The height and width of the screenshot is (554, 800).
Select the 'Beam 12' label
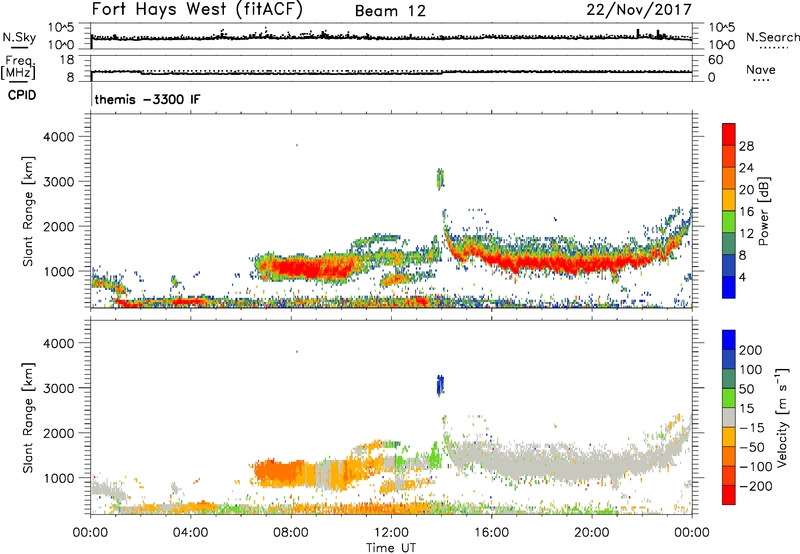tap(390, 11)
